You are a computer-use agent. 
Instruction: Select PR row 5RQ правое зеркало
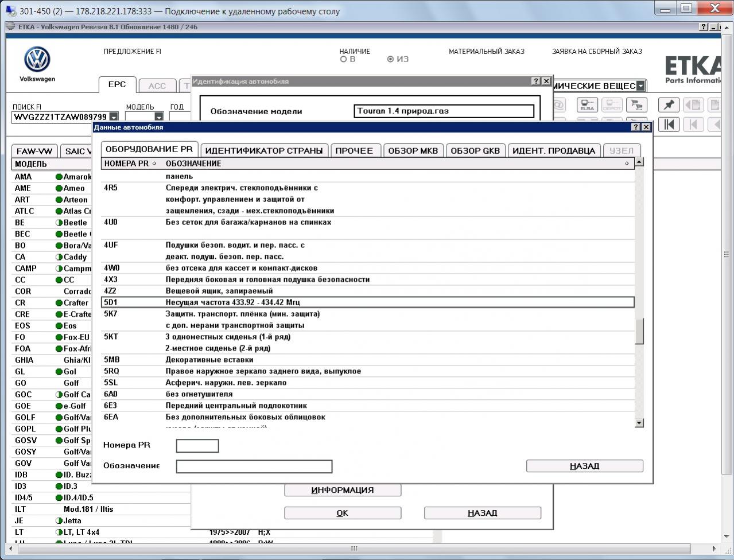coord(368,371)
